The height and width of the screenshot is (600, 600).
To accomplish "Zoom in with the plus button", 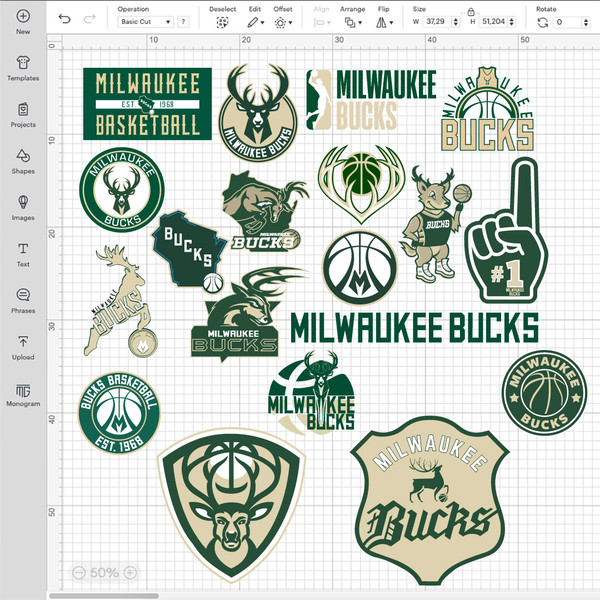I will click(x=130, y=572).
